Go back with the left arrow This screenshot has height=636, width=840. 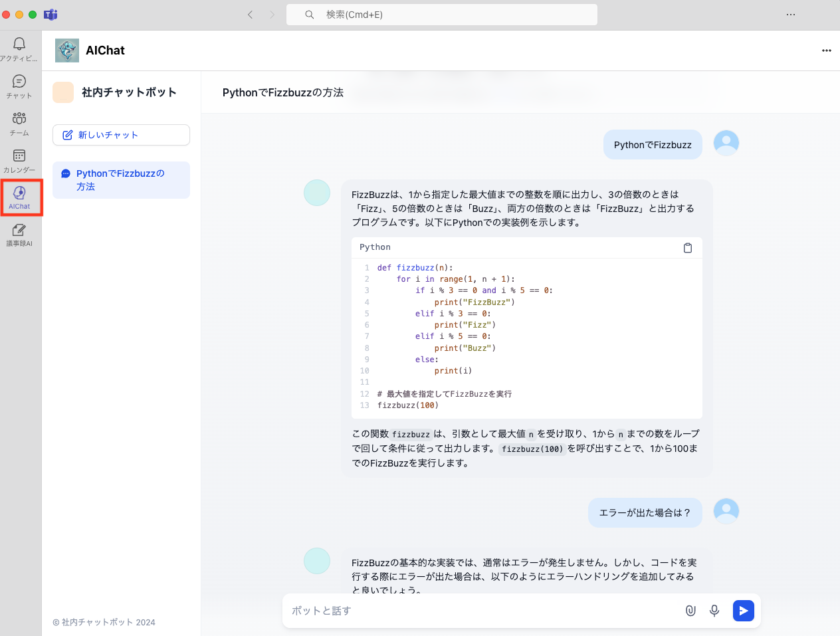point(251,15)
